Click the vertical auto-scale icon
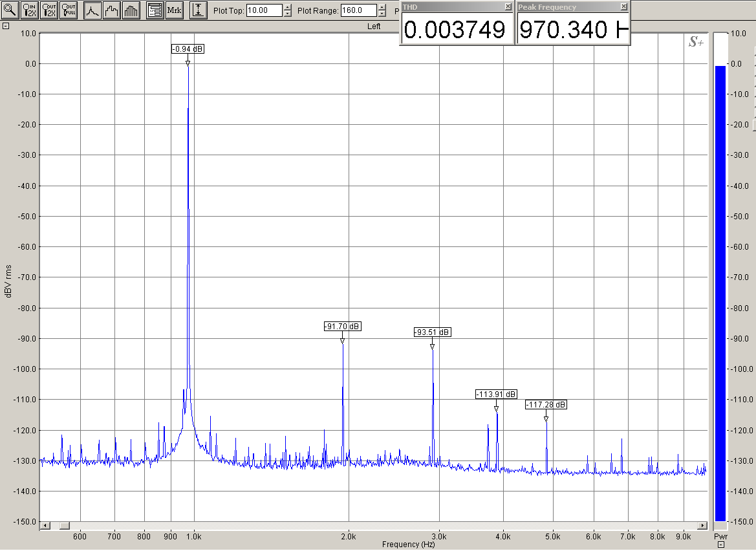756x551 pixels. [198, 10]
